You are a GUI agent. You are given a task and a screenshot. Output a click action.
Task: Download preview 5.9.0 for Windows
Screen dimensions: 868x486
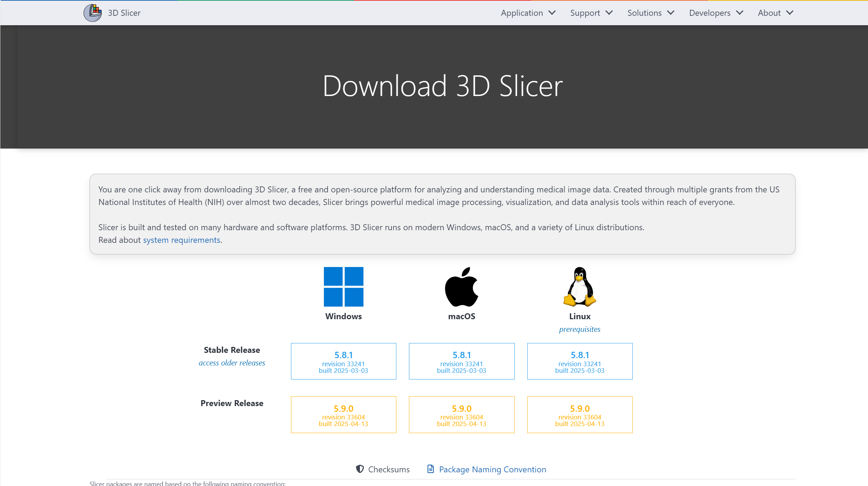pyautogui.click(x=343, y=415)
